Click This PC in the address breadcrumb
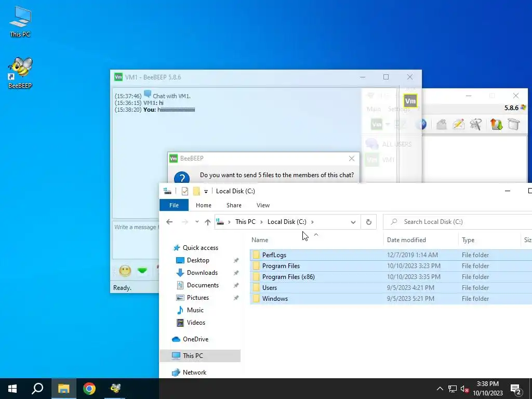 pyautogui.click(x=245, y=222)
